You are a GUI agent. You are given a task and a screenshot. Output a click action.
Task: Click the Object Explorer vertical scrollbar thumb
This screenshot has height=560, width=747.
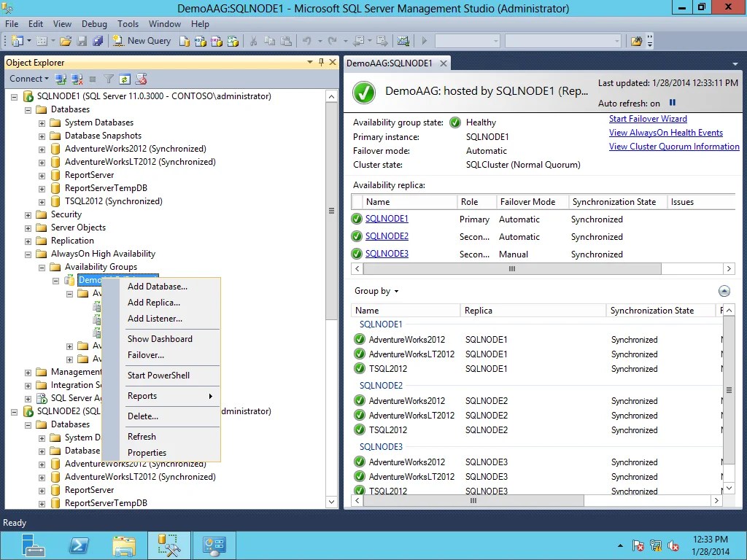pyautogui.click(x=332, y=211)
